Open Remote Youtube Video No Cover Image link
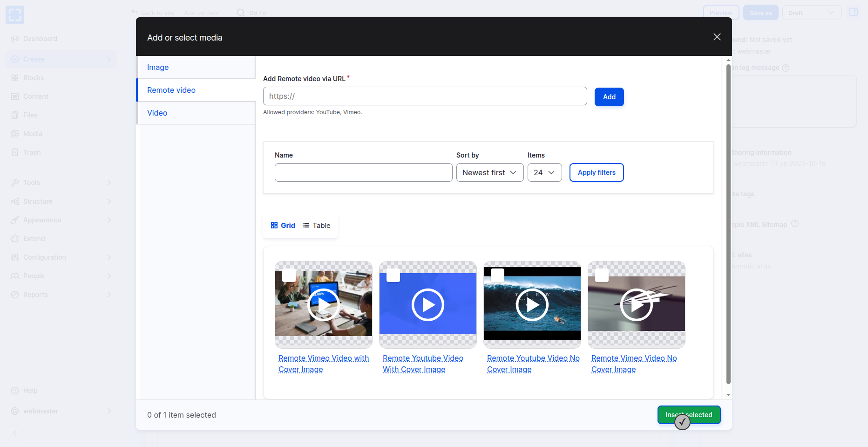 click(x=533, y=364)
